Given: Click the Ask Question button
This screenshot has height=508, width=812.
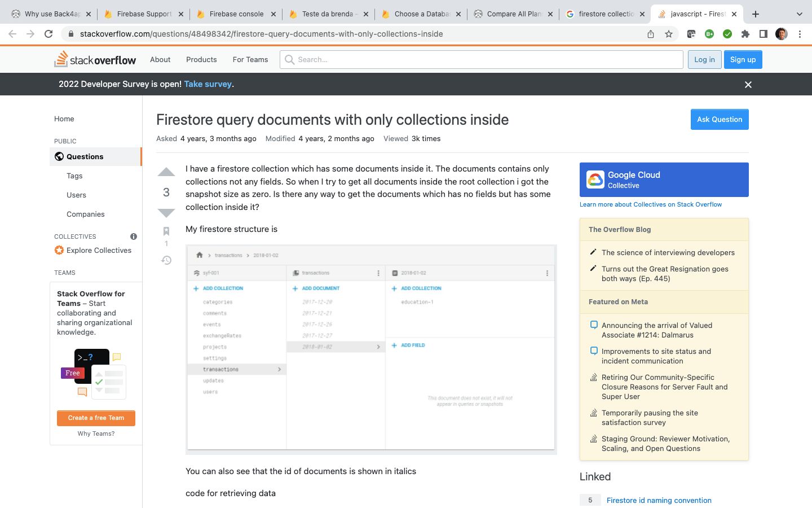Looking at the screenshot, I should (x=720, y=119).
